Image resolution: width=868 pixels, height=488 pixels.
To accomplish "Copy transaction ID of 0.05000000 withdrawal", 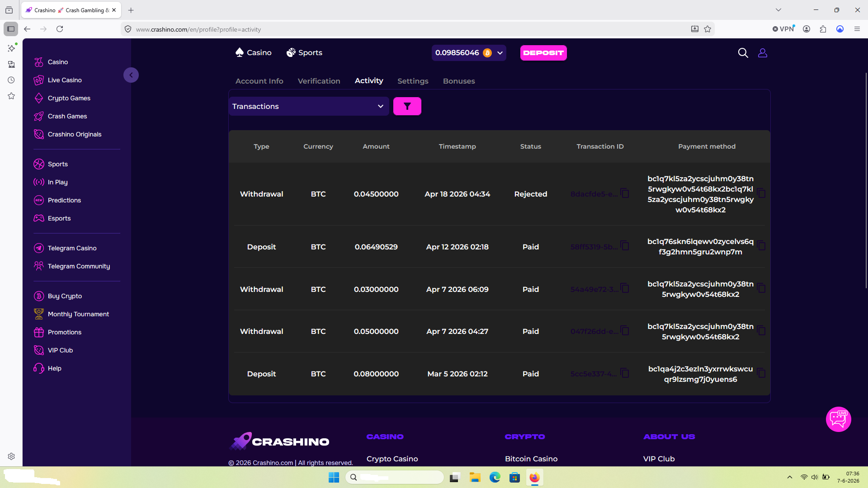I will [625, 331].
